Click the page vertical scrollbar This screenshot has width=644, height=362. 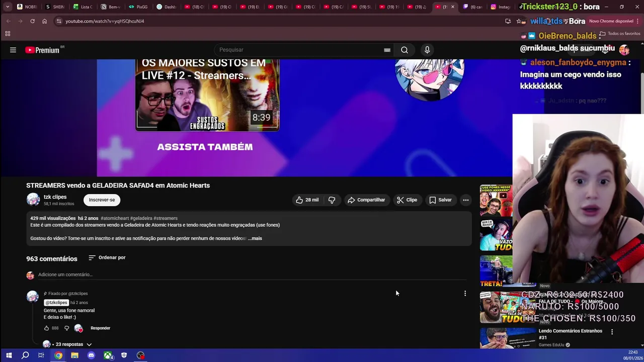tap(641, 94)
